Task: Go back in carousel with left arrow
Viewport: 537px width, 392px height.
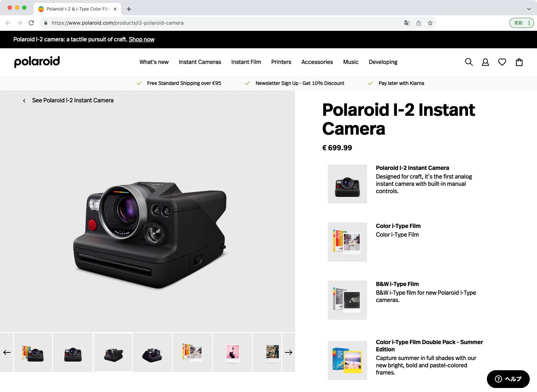Action: [6, 352]
